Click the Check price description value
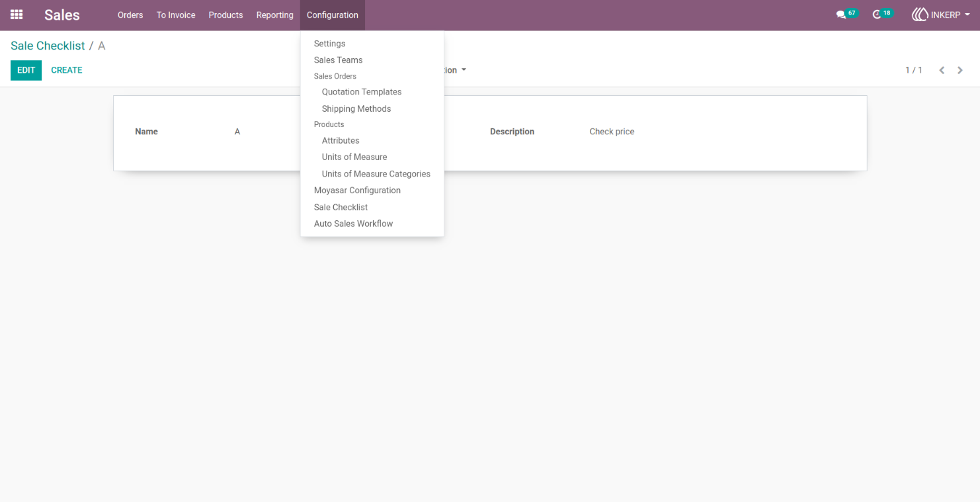The image size is (980, 502). 612,132
